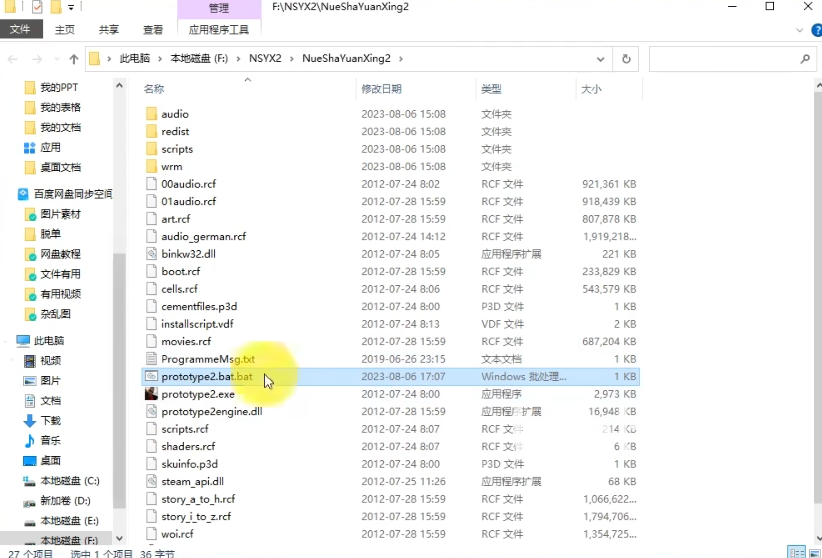Viewport: 822px width, 558px height.
Task: Click the back navigation arrow
Action: click(13, 59)
